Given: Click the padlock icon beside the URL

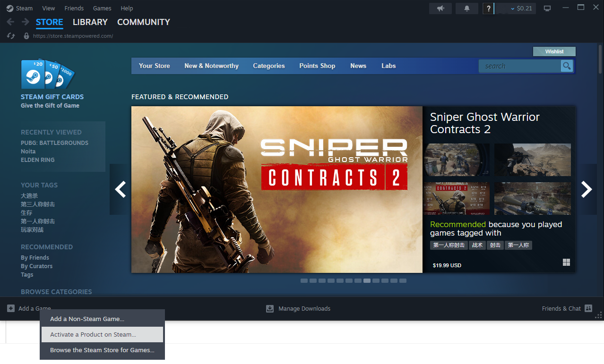Looking at the screenshot, I should click(x=26, y=36).
